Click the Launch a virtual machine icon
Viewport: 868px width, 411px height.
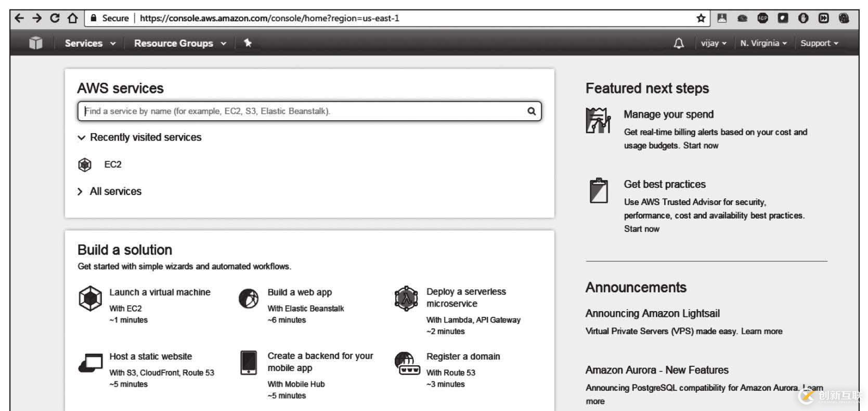(90, 299)
